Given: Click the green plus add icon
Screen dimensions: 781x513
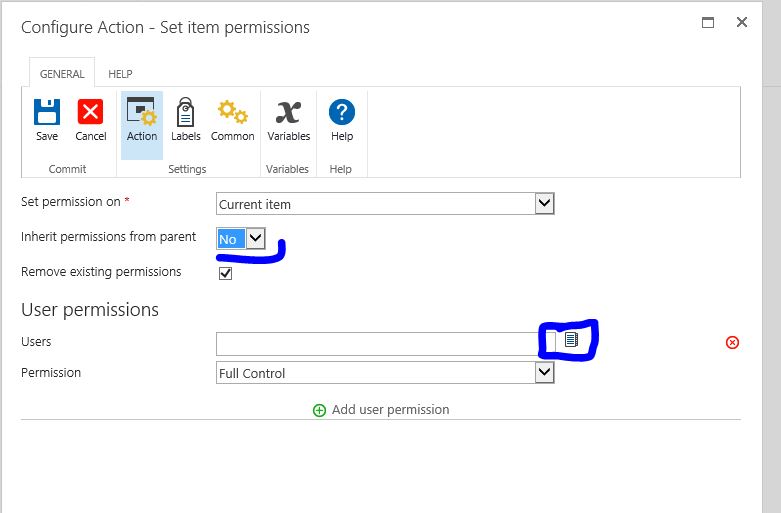Looking at the screenshot, I should pos(320,410).
